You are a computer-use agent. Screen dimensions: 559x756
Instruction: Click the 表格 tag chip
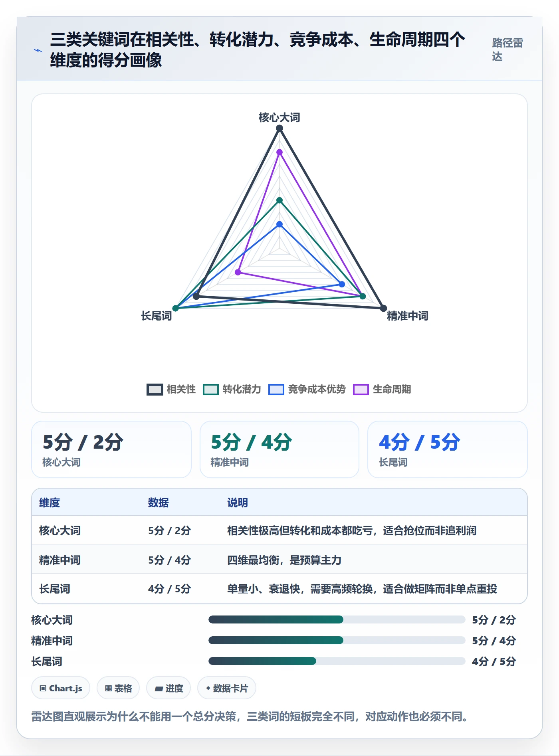click(118, 688)
